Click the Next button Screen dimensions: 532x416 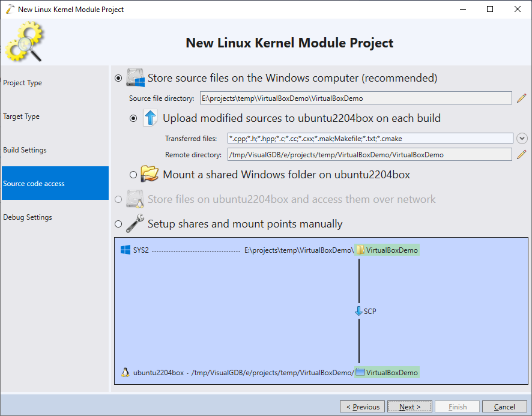pyautogui.click(x=410, y=406)
